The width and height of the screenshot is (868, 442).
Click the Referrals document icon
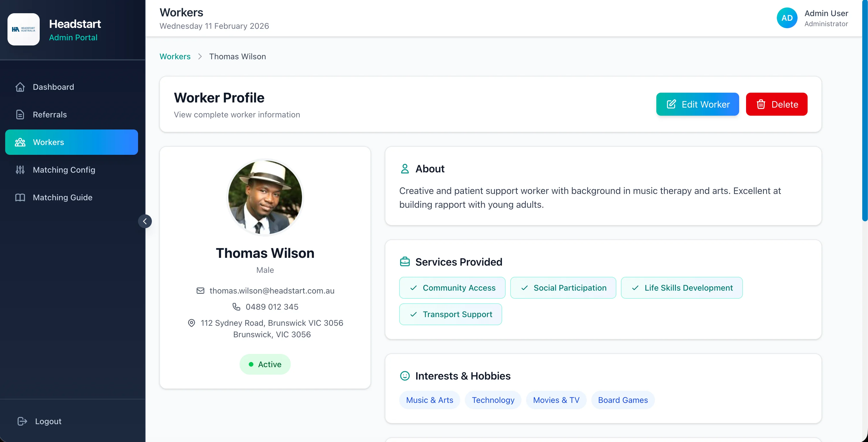[x=20, y=115]
